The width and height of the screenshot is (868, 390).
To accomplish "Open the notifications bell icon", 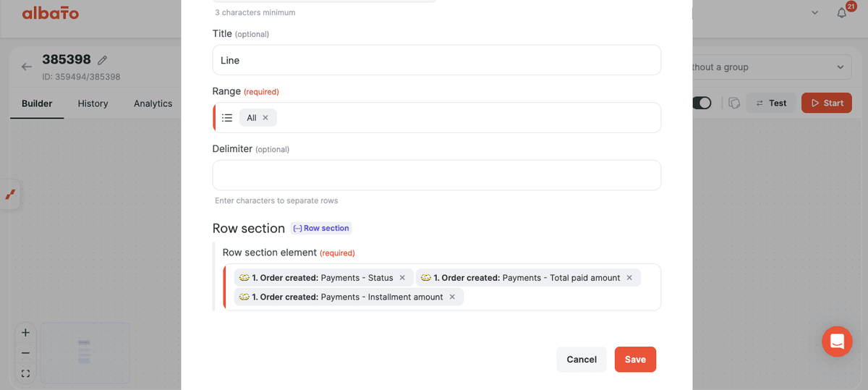I will (841, 13).
